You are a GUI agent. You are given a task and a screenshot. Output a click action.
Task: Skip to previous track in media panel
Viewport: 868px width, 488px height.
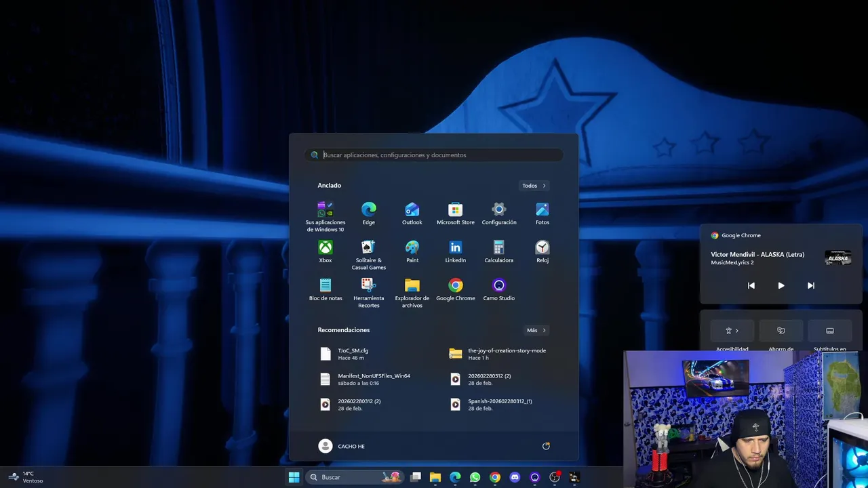[x=751, y=285]
